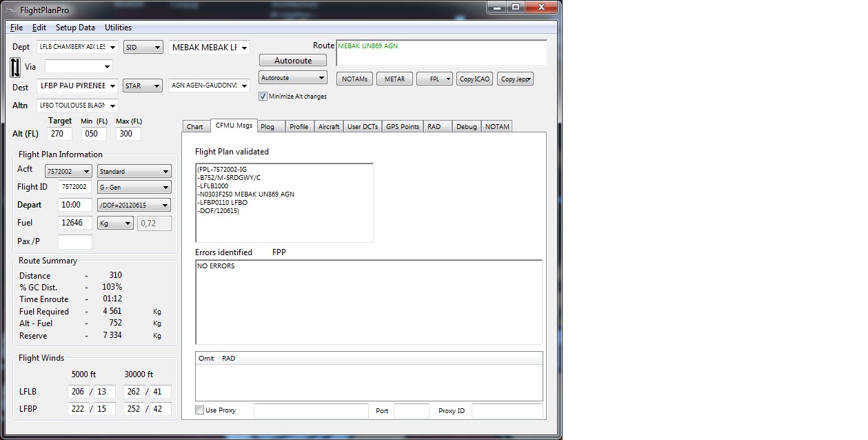Switch to the Chart tab

pos(195,126)
